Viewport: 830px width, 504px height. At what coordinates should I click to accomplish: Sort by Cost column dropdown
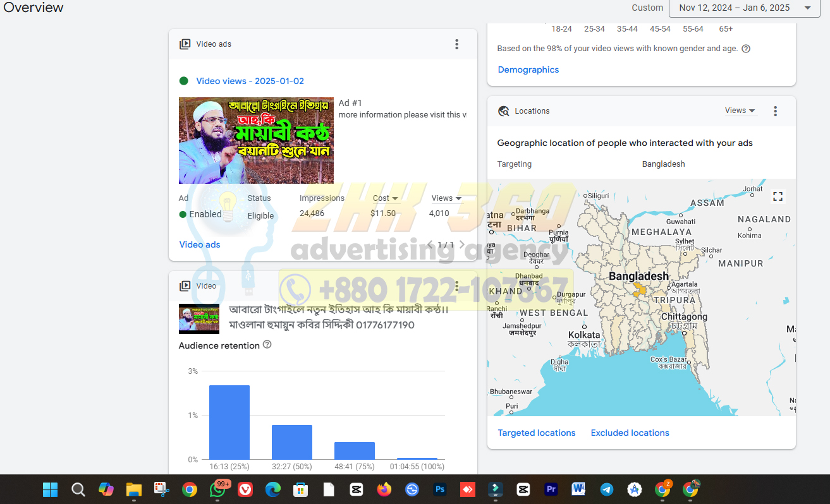(x=386, y=198)
